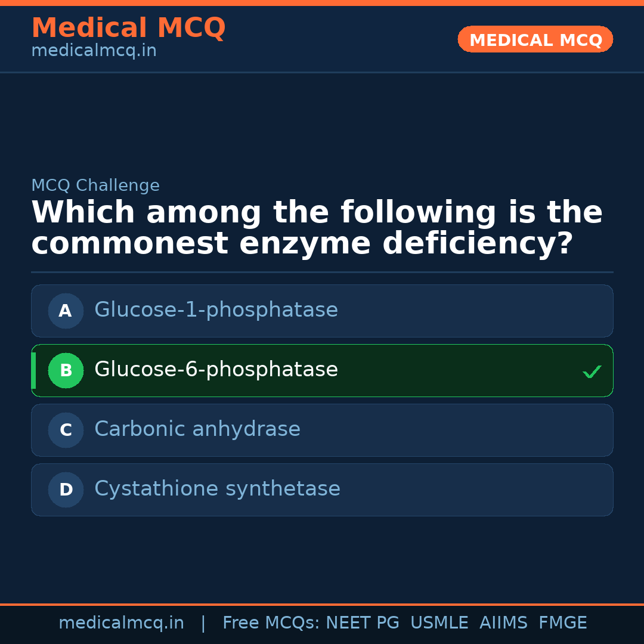
Task: Select the Glucose-6-phosphatase answer text
Action: (x=216, y=370)
